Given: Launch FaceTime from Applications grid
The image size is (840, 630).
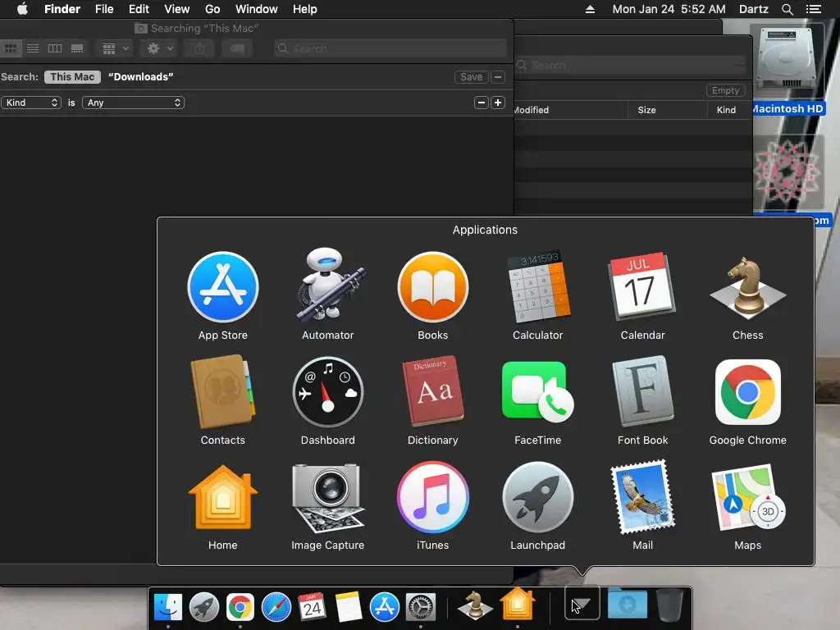Looking at the screenshot, I should (x=538, y=391).
